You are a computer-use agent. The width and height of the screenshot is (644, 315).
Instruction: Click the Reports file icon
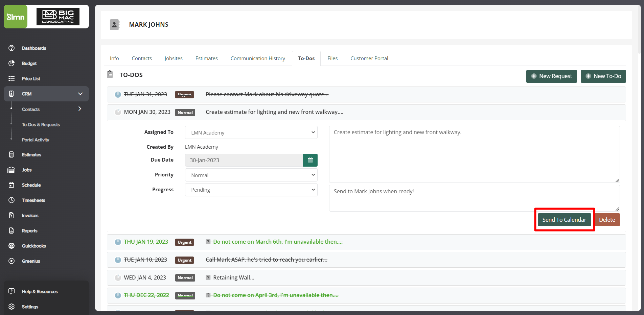tap(11, 231)
